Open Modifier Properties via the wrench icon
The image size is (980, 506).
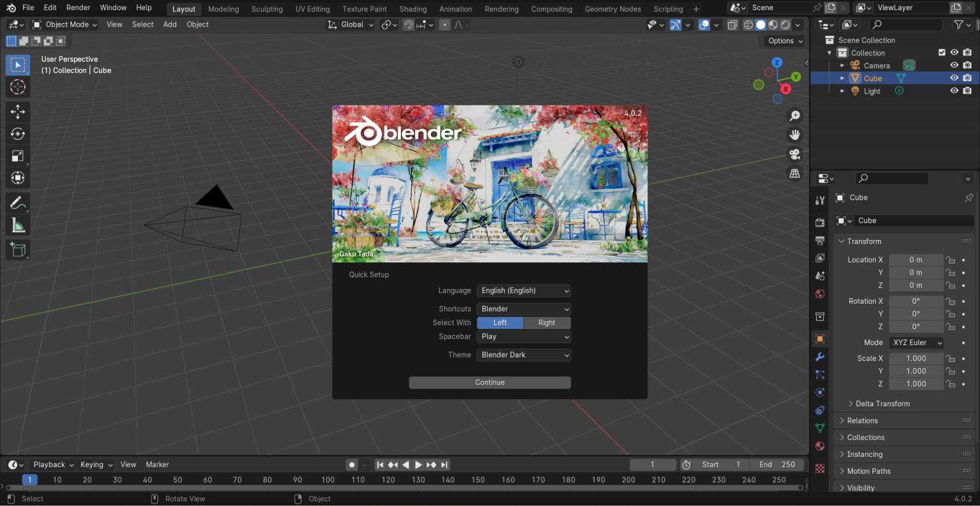(820, 357)
